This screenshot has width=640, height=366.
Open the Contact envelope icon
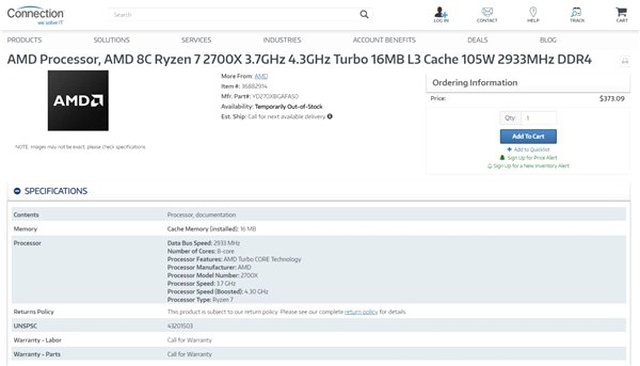[487, 14]
